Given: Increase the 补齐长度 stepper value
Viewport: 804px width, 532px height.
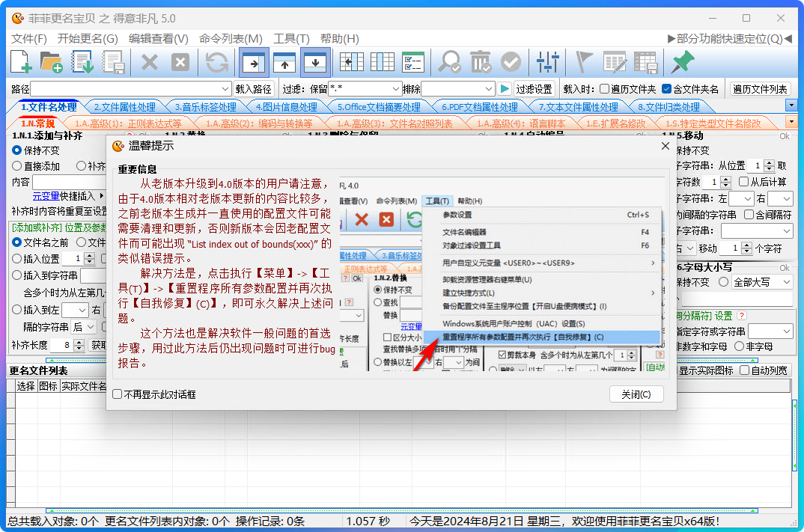Looking at the screenshot, I should (x=79, y=343).
